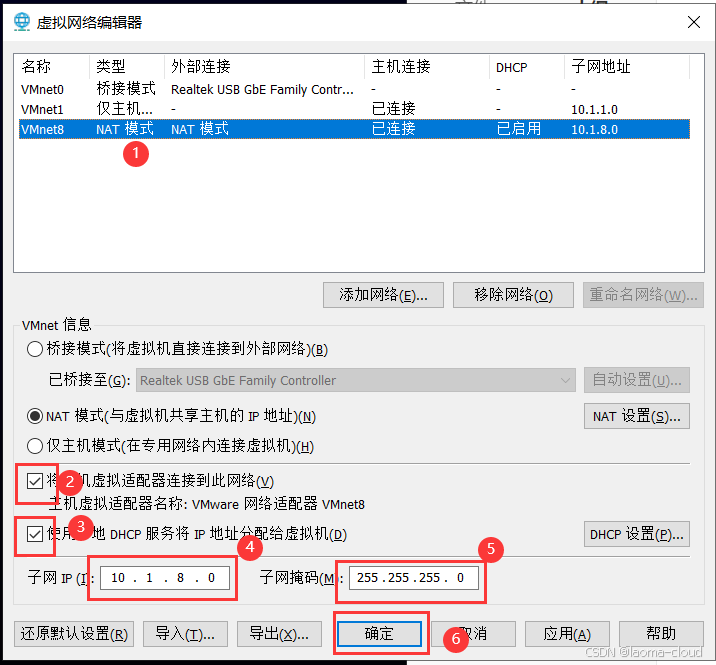Click the 外部连接 column header
Screen dimensions: 716x665
264,67
